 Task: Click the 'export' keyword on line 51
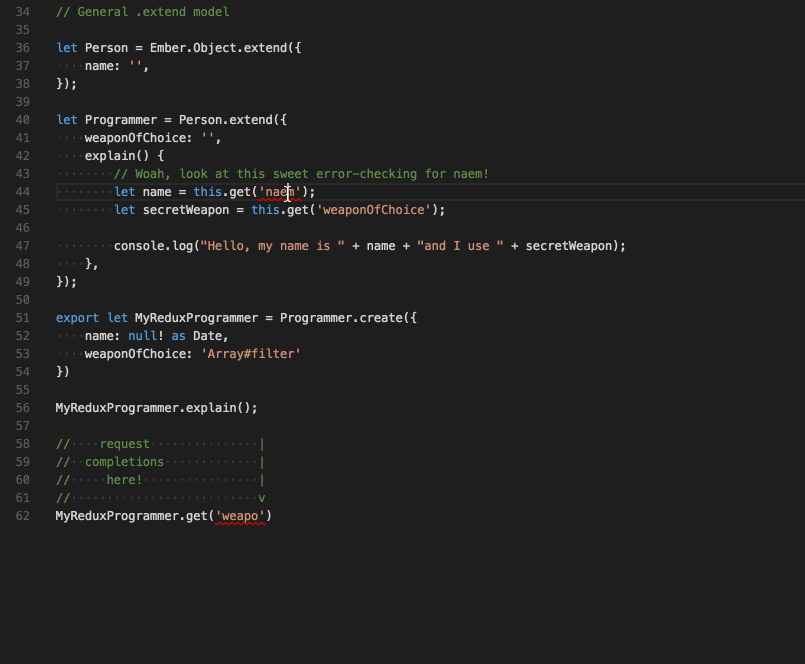pyautogui.click(x=77, y=318)
